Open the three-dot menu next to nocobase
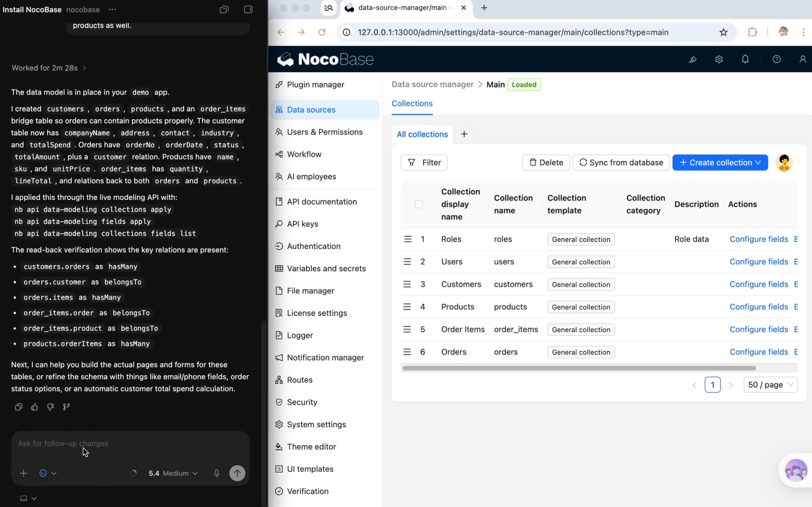Viewport: 812px width, 507px height. pyautogui.click(x=112, y=9)
